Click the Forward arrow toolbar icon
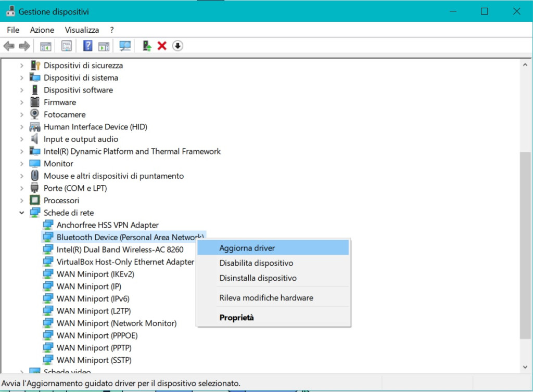 [24, 46]
